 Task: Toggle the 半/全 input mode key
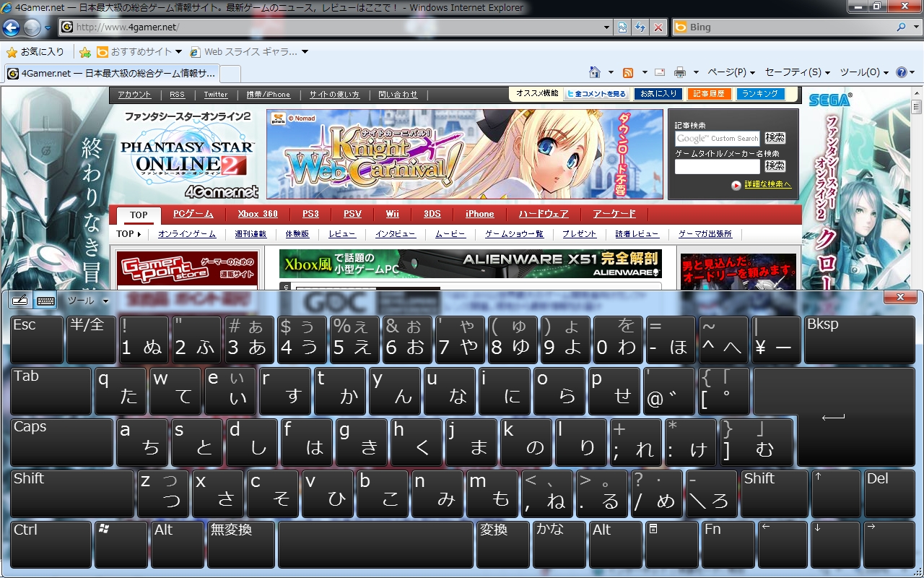pos(91,340)
